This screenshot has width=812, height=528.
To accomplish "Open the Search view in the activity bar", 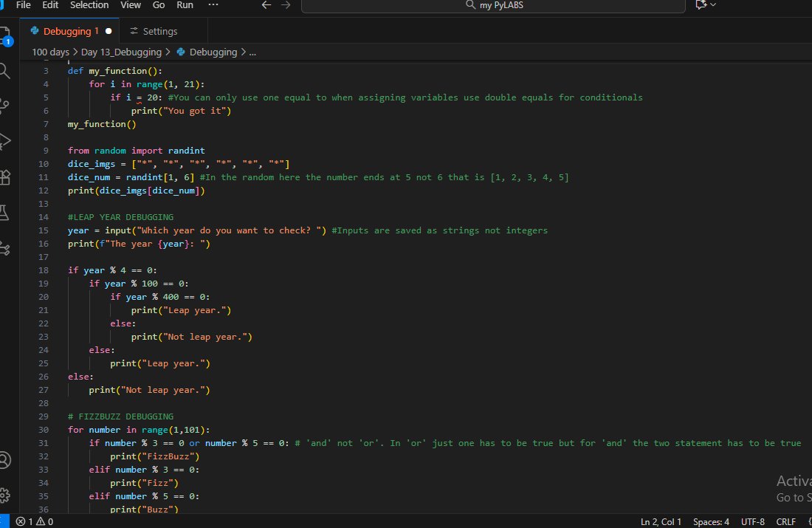I will click(x=4, y=71).
